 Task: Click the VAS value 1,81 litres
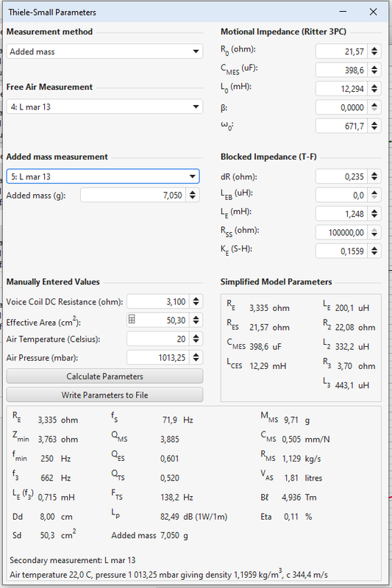pos(303,478)
